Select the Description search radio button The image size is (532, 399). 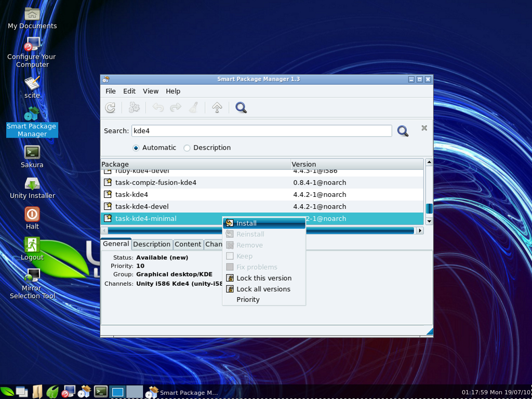(x=187, y=148)
